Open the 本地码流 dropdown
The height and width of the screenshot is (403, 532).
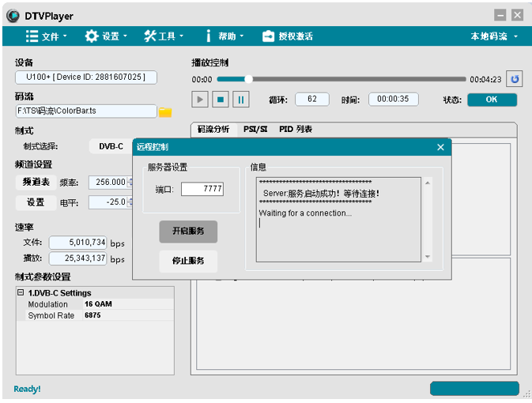coord(494,36)
